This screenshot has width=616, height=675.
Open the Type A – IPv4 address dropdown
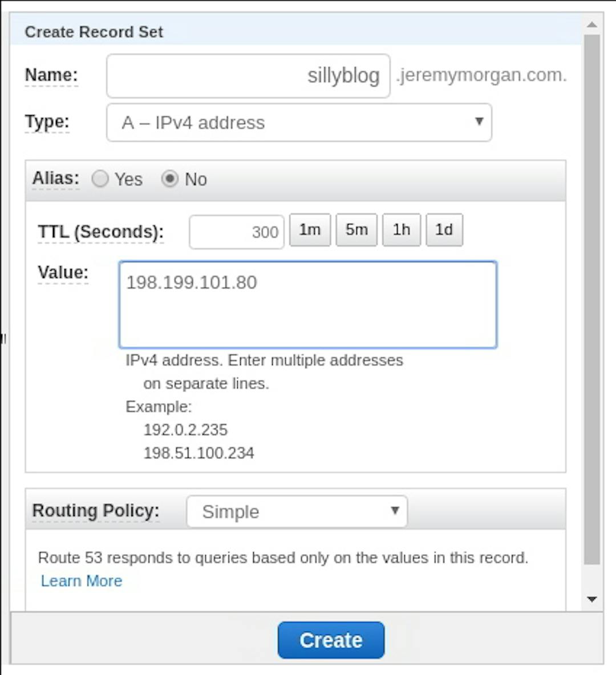(x=299, y=122)
